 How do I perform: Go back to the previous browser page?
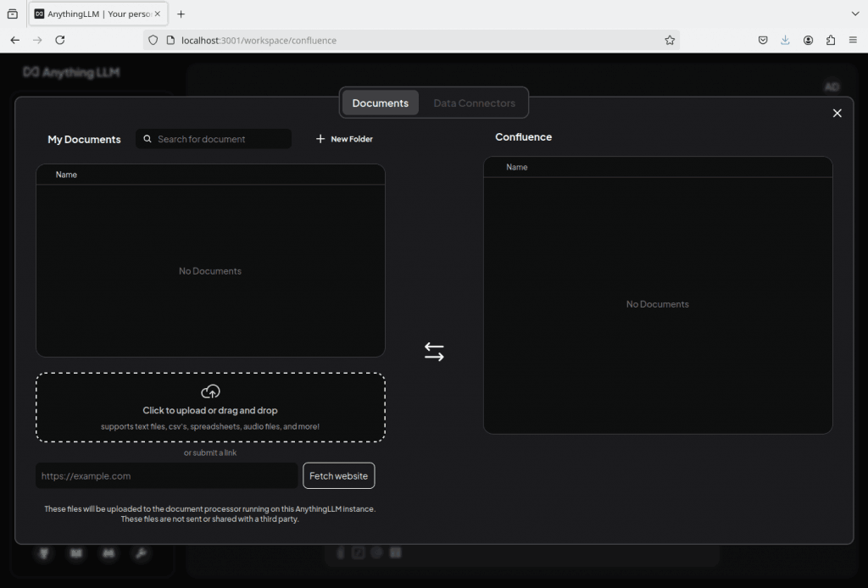point(15,40)
